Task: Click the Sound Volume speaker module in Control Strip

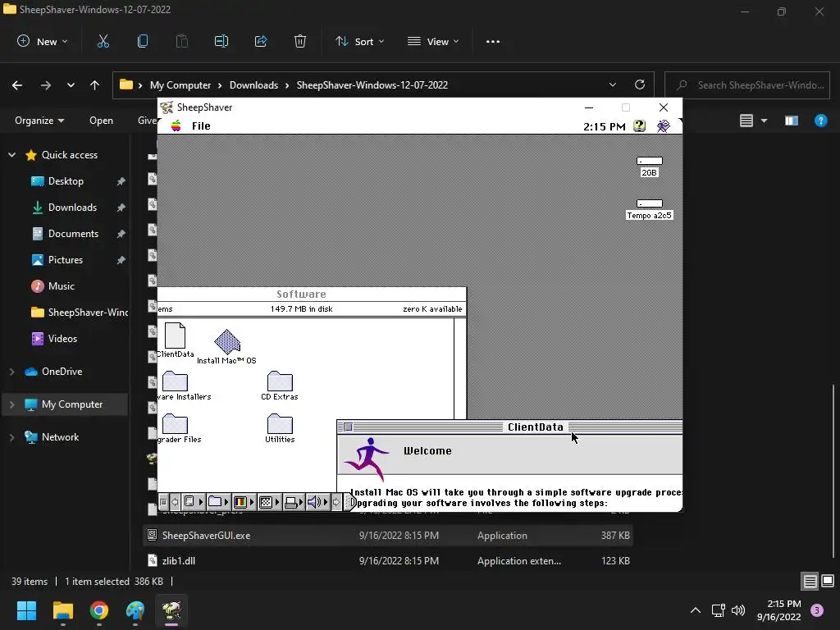Action: pos(317,502)
